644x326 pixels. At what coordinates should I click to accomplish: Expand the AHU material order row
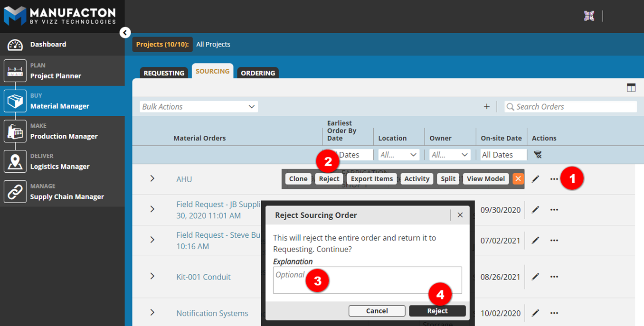click(152, 178)
